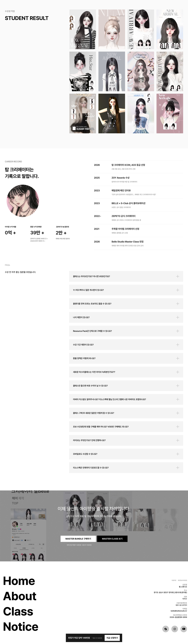Image resolution: width=188 pixels, height=644 pixels.
Task: Click plus icon on 모바일로도 수강할 수 있나요? row
Action: click(178, 454)
